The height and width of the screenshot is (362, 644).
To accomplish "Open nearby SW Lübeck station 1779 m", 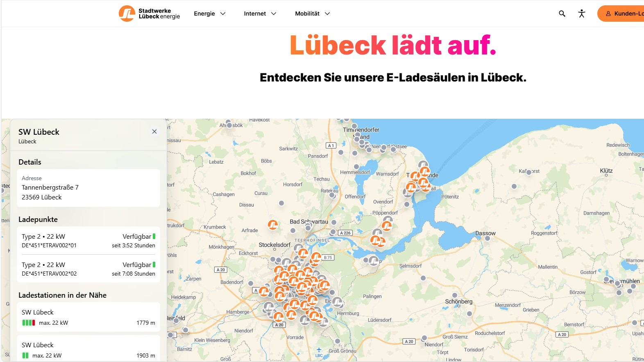I will [x=88, y=317].
